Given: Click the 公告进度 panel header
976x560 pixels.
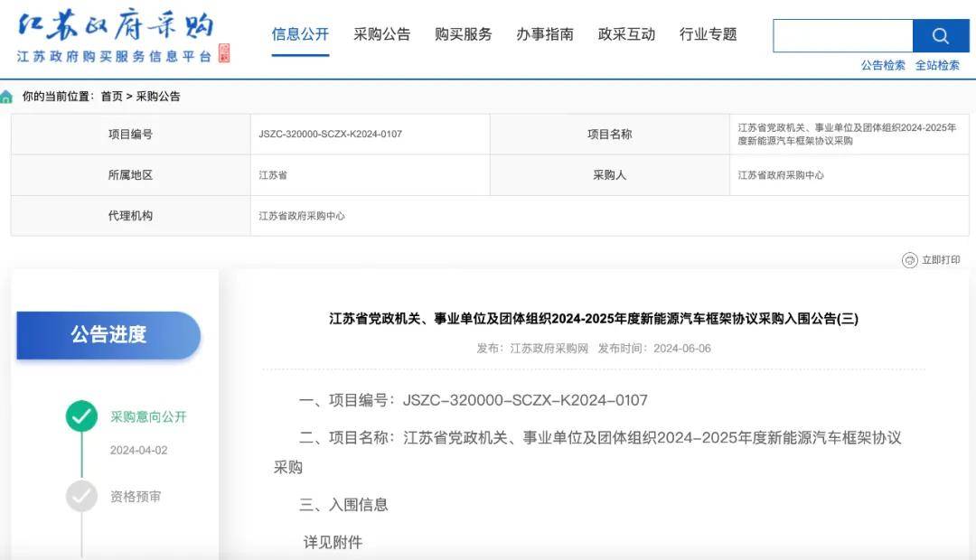Looking at the screenshot, I should 108,335.
